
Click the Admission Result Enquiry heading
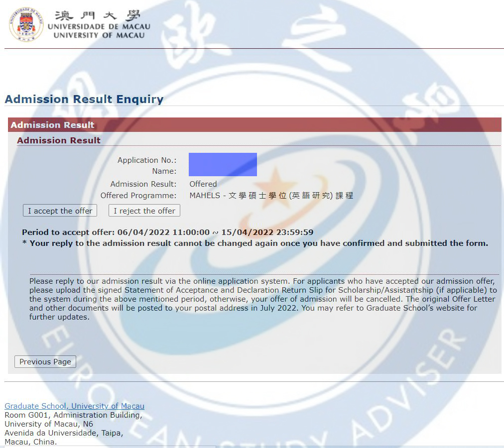tap(84, 99)
